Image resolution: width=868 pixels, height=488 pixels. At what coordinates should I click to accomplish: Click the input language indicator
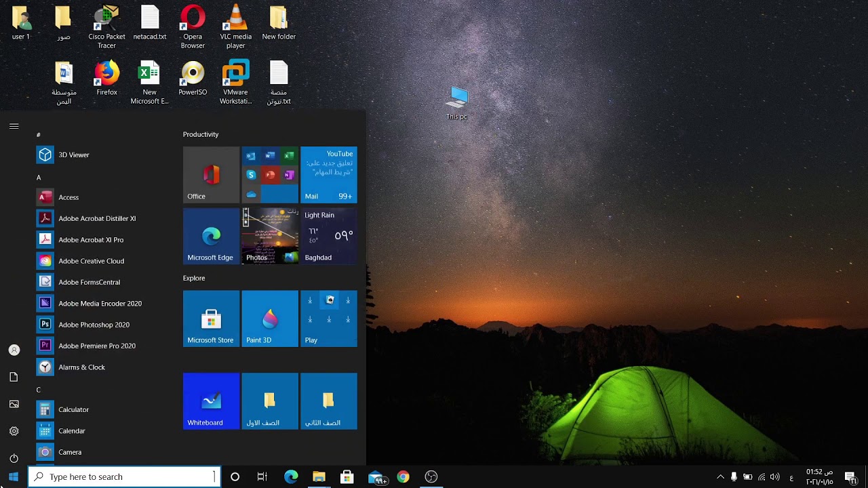(x=791, y=478)
